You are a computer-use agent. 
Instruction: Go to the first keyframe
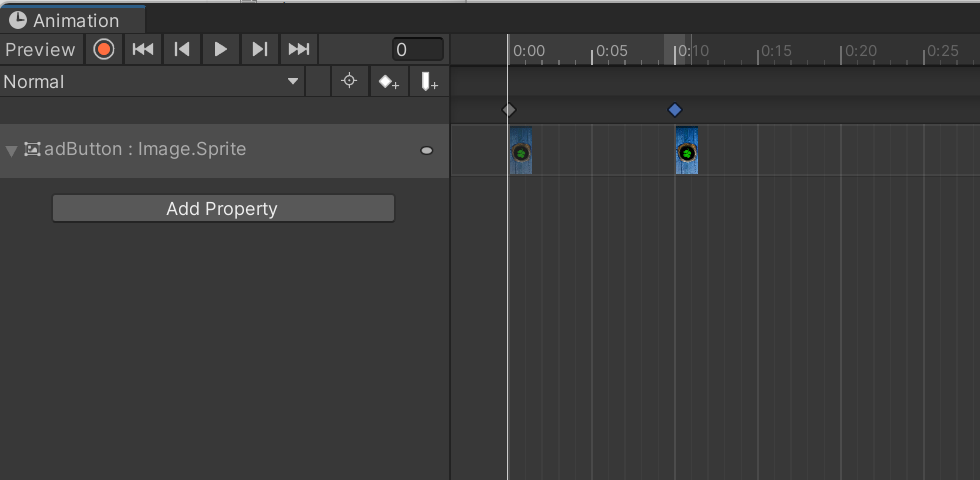(x=143, y=49)
